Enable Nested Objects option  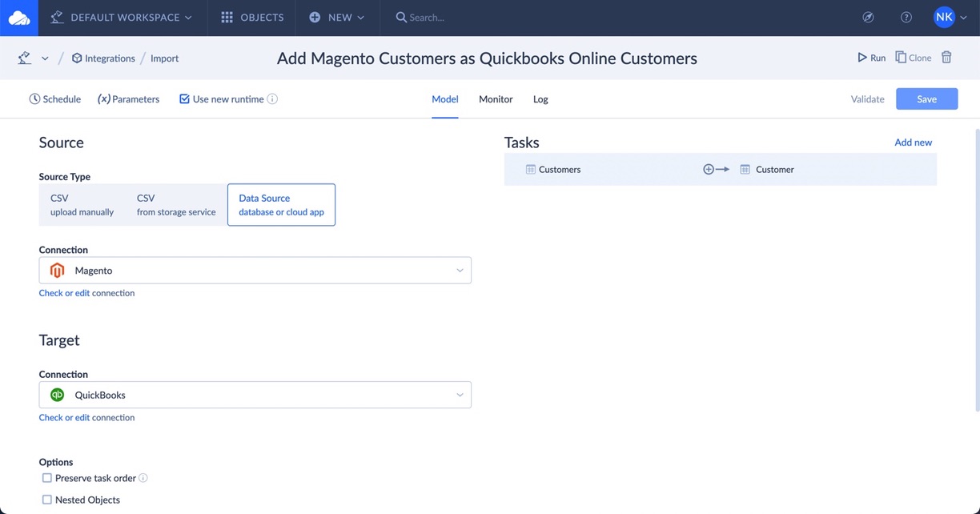[47, 500]
